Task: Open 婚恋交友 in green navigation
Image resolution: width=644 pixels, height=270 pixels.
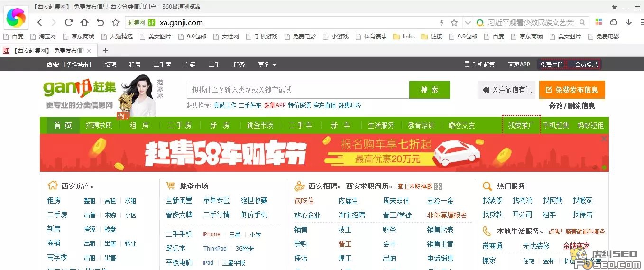Action: (x=462, y=125)
